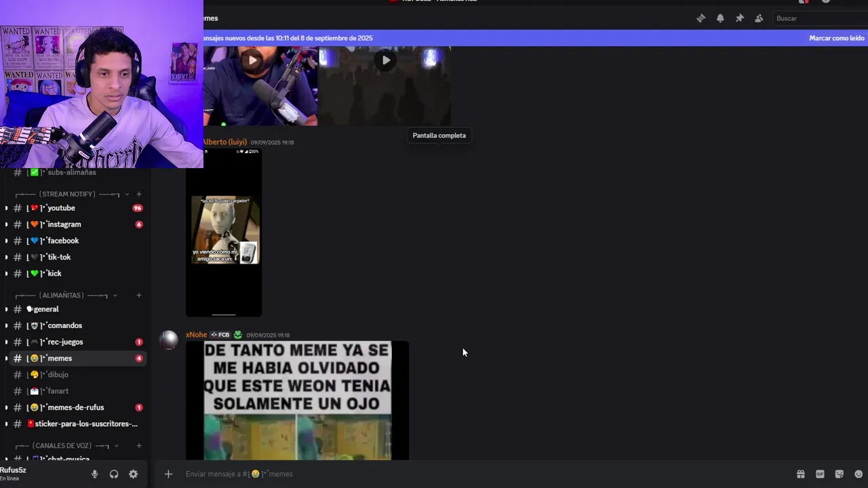
Task: Click the xNohe username
Action: tap(196, 335)
